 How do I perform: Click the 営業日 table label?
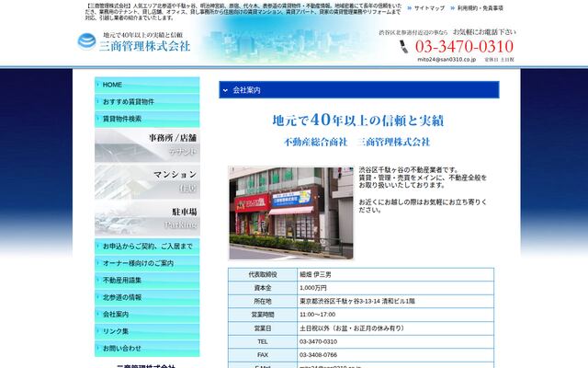click(263, 328)
